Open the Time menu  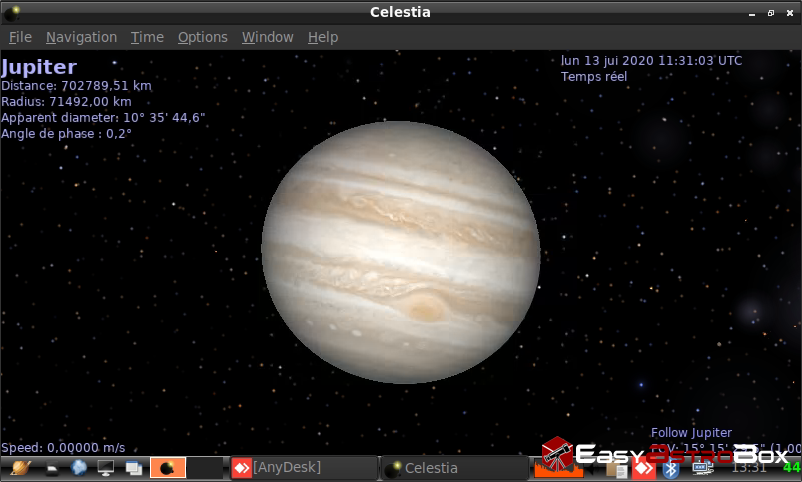147,37
